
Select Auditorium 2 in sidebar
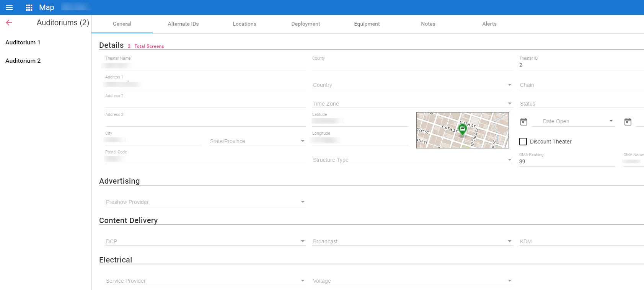pos(23,61)
